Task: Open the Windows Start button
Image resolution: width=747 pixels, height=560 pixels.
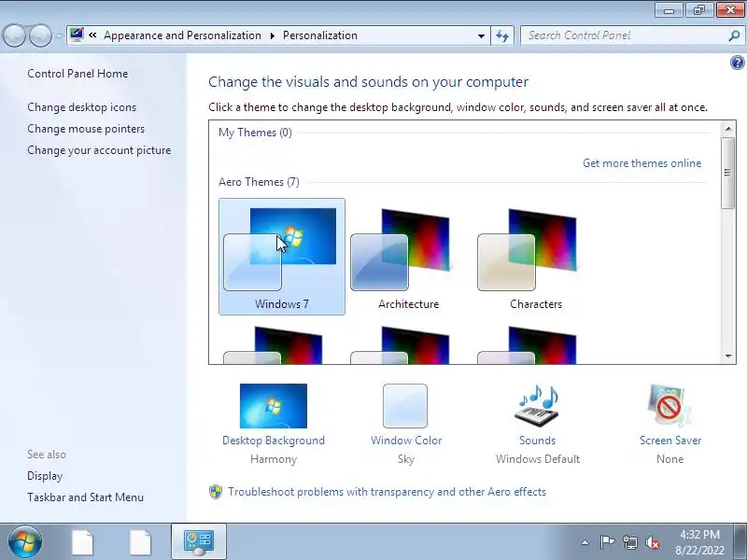Action: 25,542
